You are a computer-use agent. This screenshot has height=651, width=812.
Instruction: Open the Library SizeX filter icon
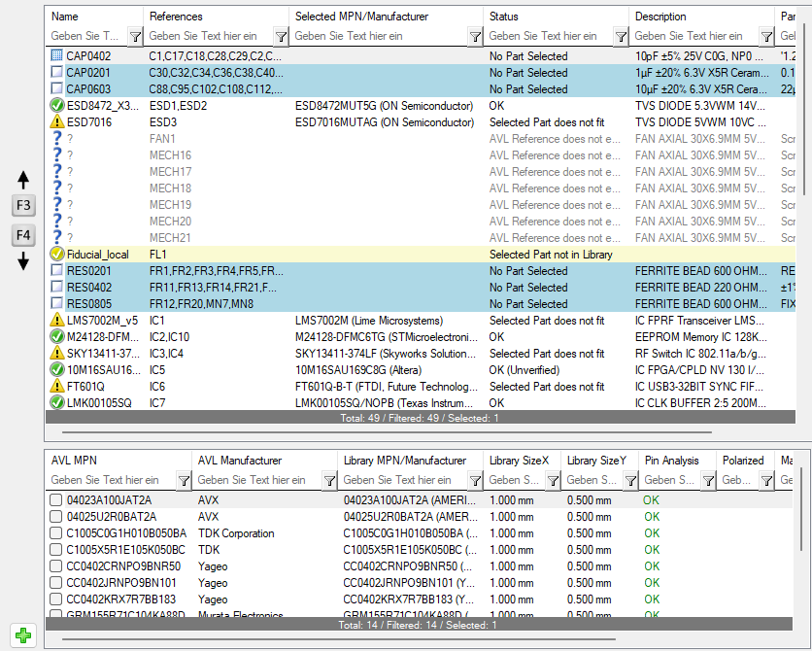pyautogui.click(x=553, y=481)
